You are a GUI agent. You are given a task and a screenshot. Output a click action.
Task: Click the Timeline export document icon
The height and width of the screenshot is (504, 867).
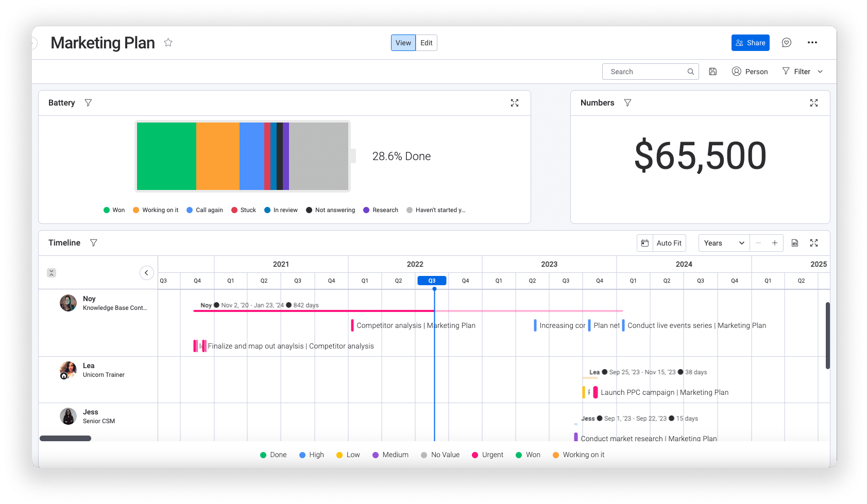(794, 243)
